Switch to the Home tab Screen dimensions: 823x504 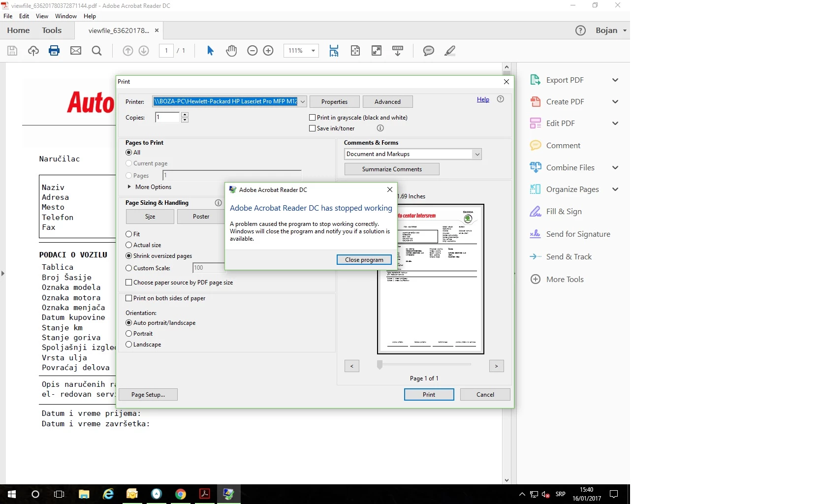pos(18,31)
